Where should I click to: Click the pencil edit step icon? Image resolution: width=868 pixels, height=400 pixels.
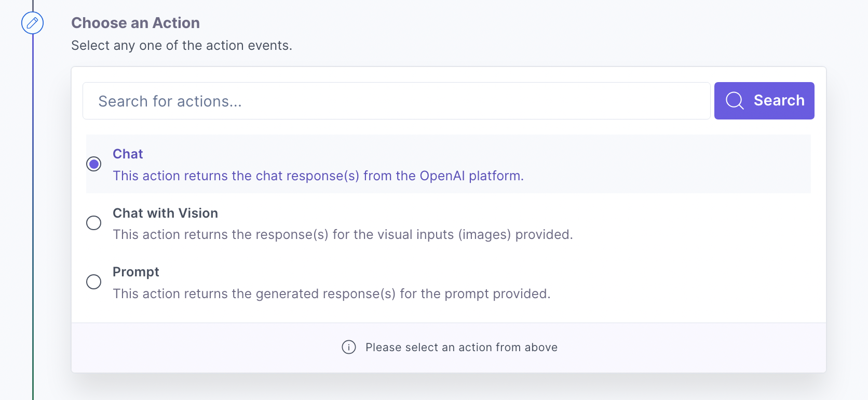click(32, 23)
